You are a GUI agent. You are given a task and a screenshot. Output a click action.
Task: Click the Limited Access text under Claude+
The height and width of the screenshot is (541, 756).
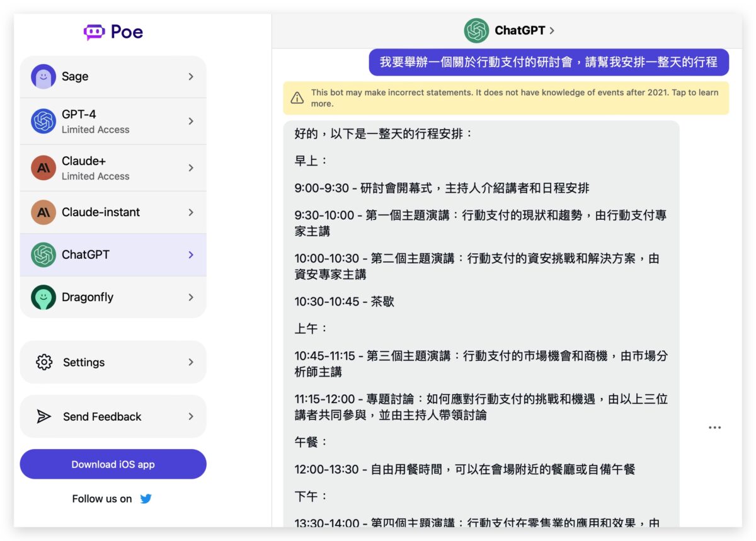[96, 176]
